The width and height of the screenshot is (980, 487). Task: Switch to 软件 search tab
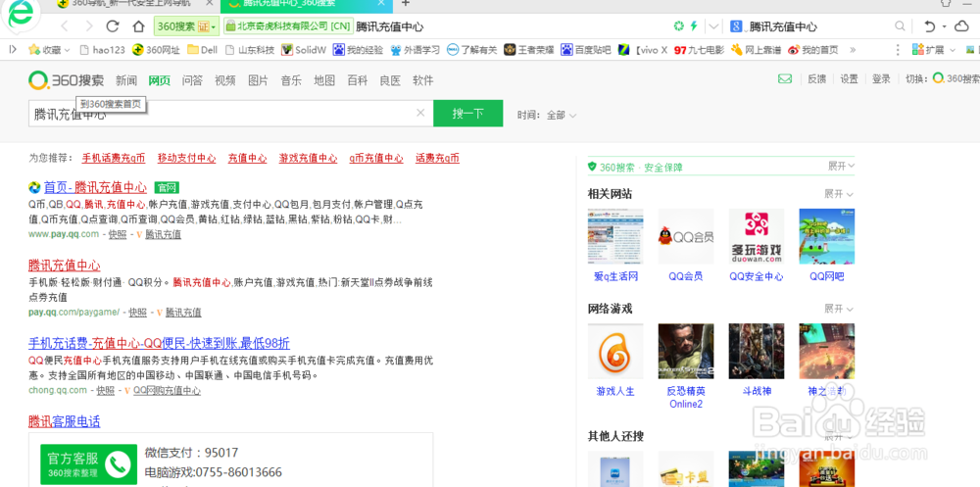pyautogui.click(x=423, y=80)
